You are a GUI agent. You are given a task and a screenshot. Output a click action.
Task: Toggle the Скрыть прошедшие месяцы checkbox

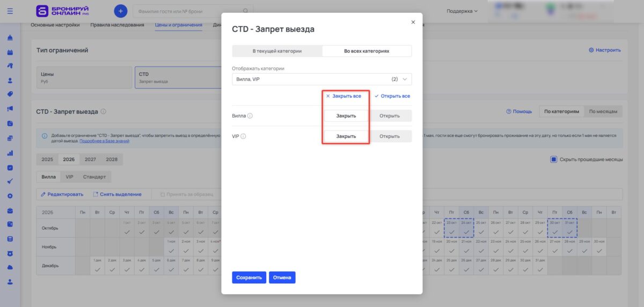(x=553, y=159)
